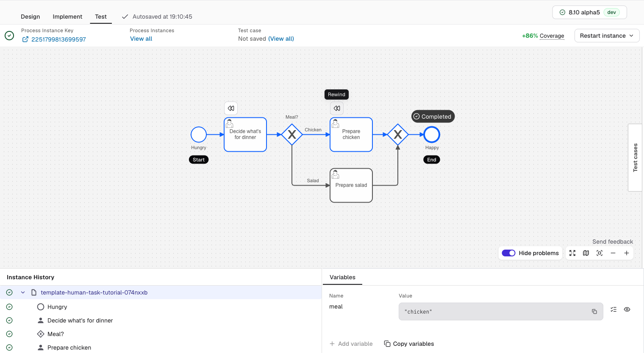Open the Restart instance dropdown
The width and height of the screenshot is (644, 353).
point(607,36)
